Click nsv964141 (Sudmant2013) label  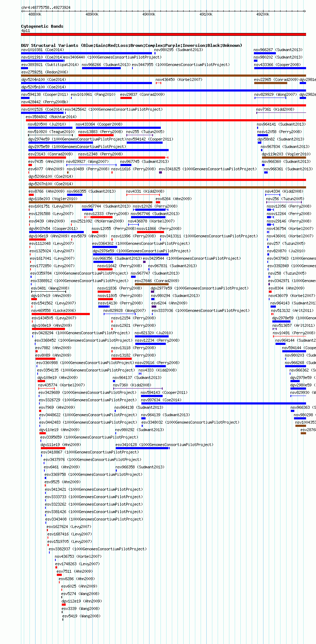(281, 124)
